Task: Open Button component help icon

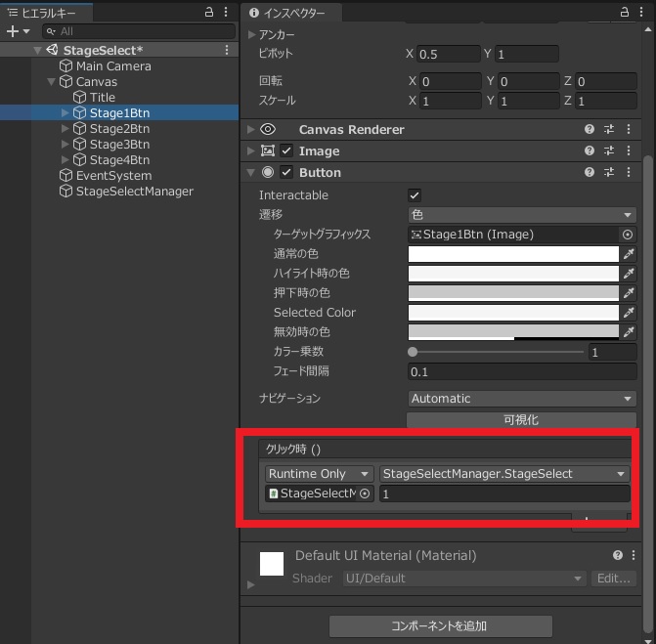Action: [x=590, y=172]
